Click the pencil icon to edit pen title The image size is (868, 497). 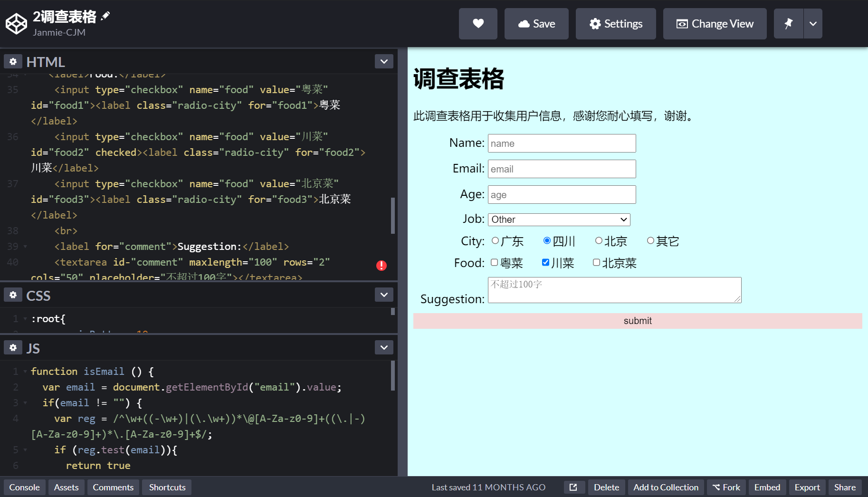point(105,16)
